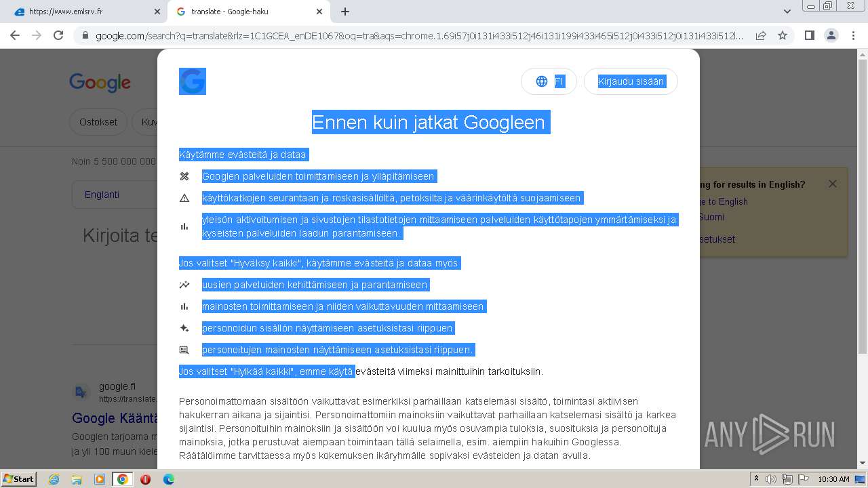Open the Asetukset link in suggestion box
Viewport: 868px width, 488px height.
coord(717,239)
